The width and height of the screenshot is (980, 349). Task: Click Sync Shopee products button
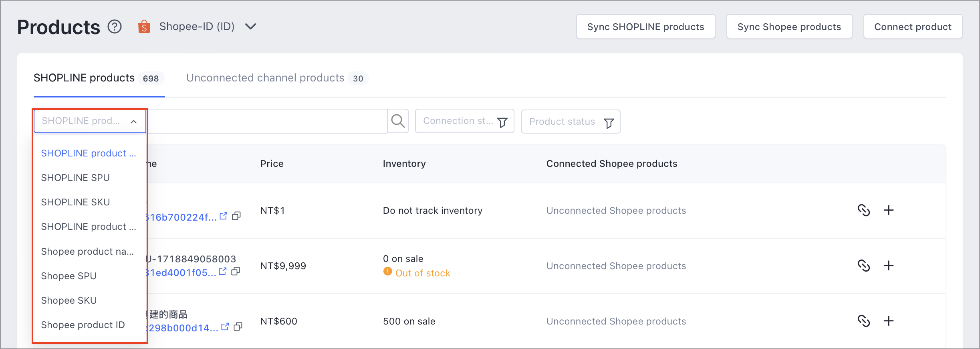(789, 26)
